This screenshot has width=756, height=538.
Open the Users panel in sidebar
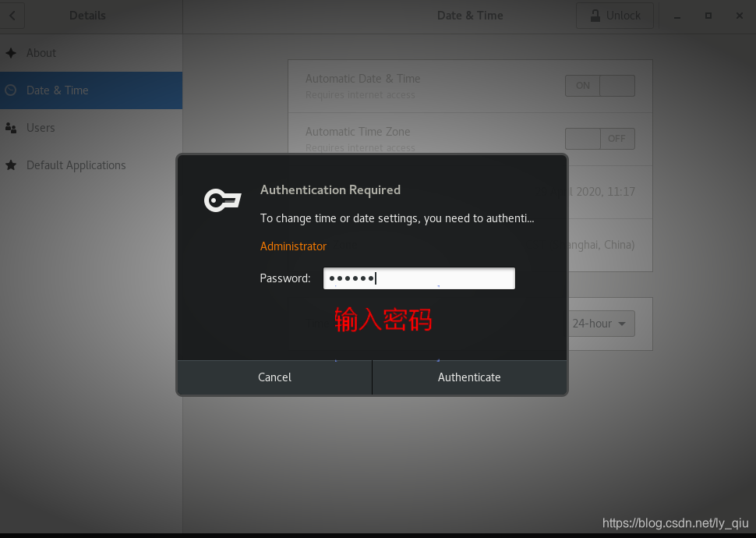pos(91,128)
